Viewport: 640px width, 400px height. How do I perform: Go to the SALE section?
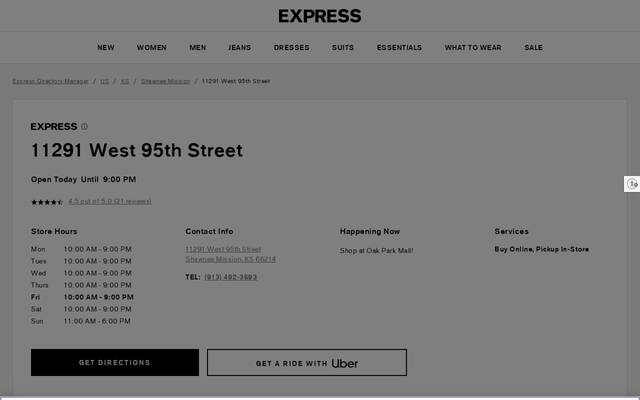[533, 48]
